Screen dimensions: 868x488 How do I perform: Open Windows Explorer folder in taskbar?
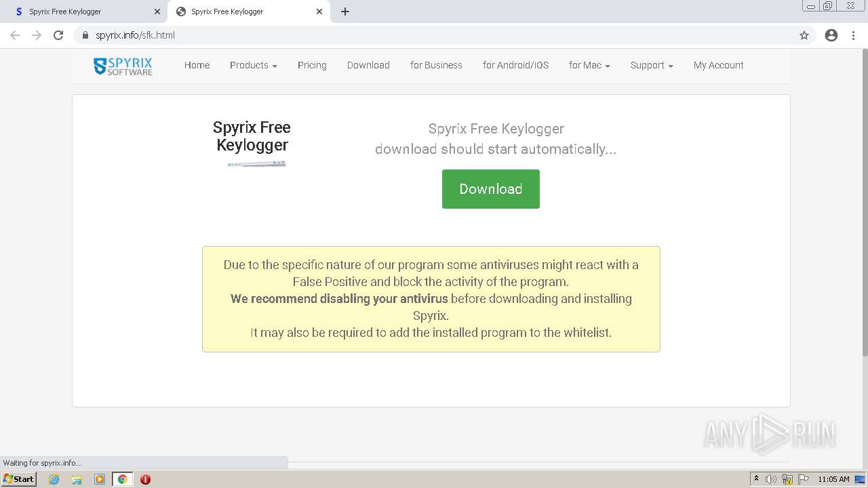pos(77,479)
